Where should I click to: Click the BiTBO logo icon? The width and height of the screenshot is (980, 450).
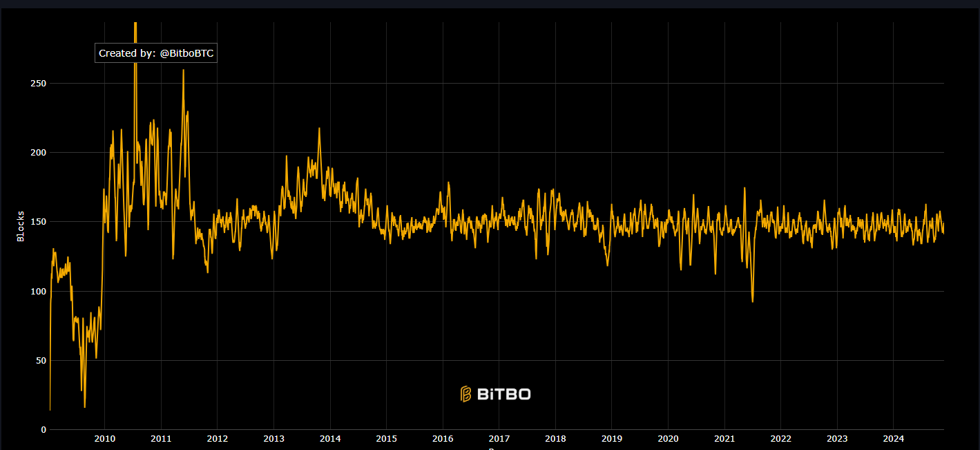tap(467, 394)
